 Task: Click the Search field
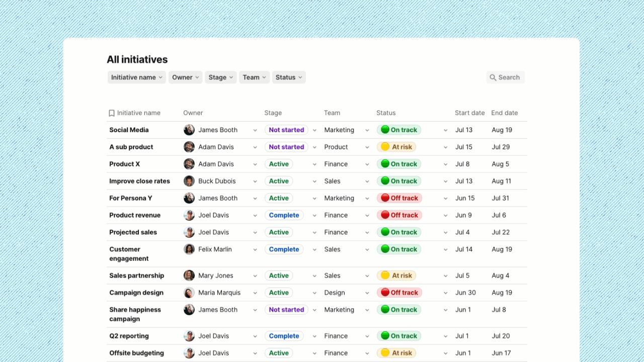pos(506,77)
